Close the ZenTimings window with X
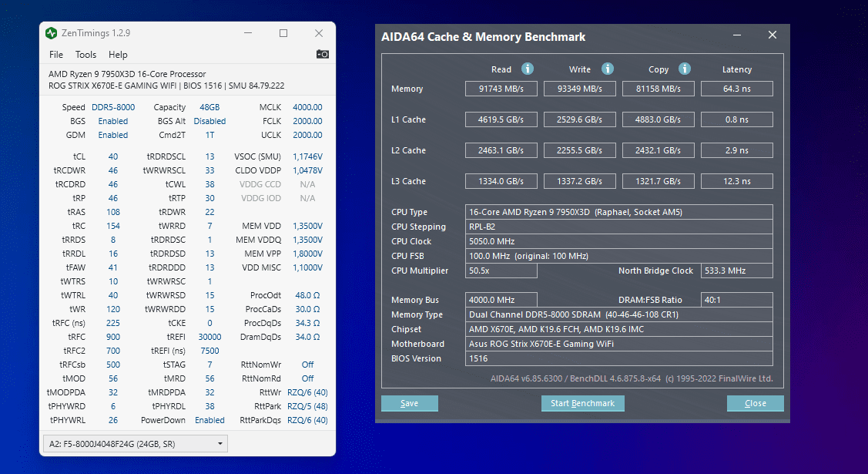Viewport: 868px width, 474px height. [x=319, y=33]
